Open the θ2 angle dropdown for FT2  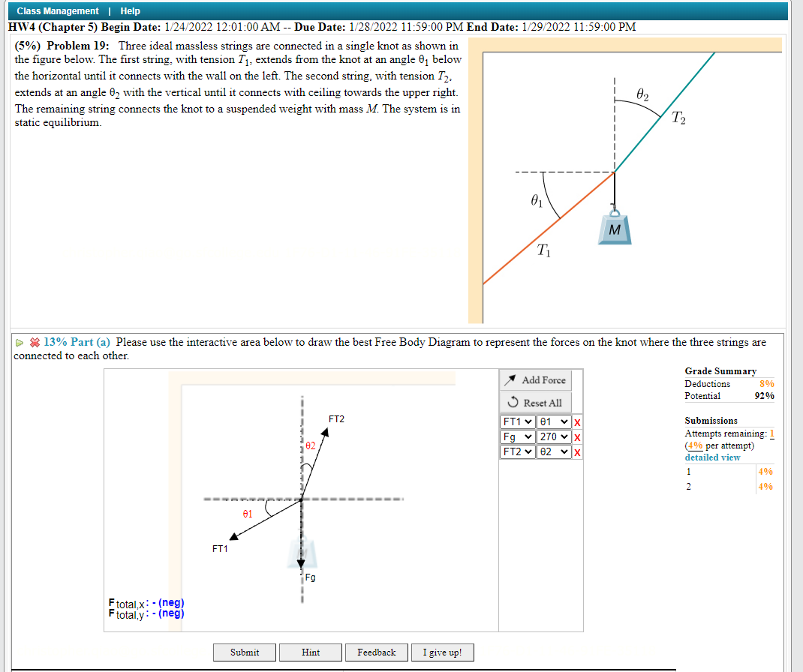point(553,451)
